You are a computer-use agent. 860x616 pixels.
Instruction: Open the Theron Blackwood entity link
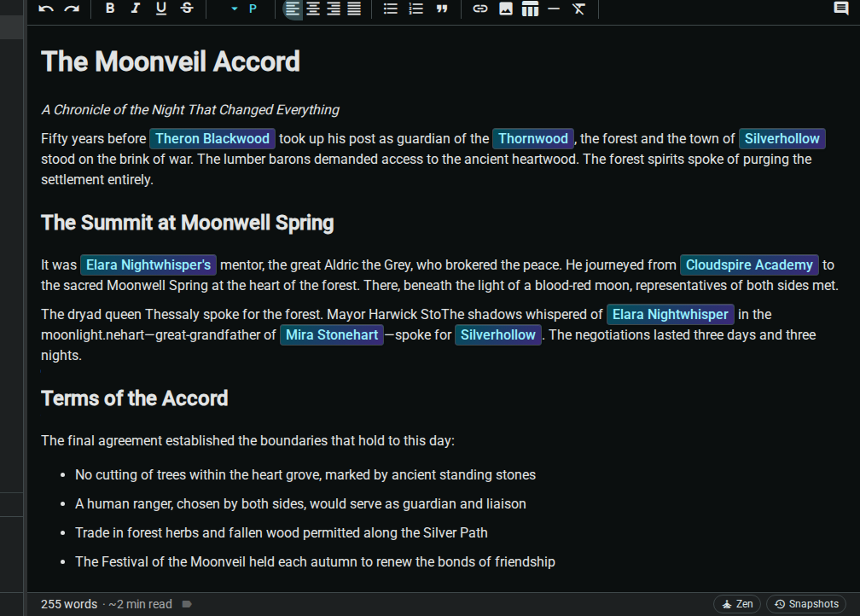click(212, 138)
